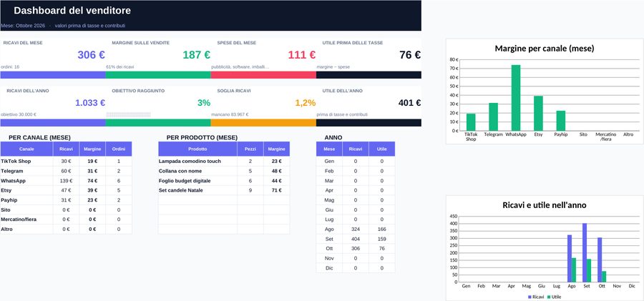
Task: Select the "Collana con nome" product row
Action: (x=224, y=172)
